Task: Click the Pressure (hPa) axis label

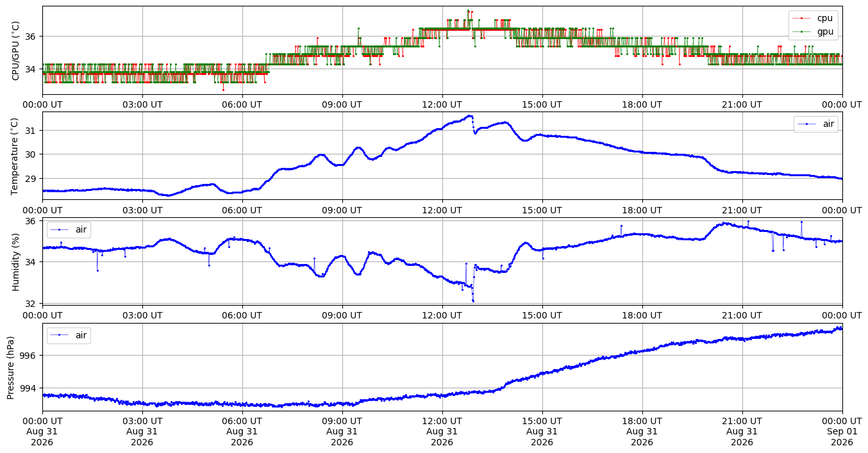Action: [11, 367]
